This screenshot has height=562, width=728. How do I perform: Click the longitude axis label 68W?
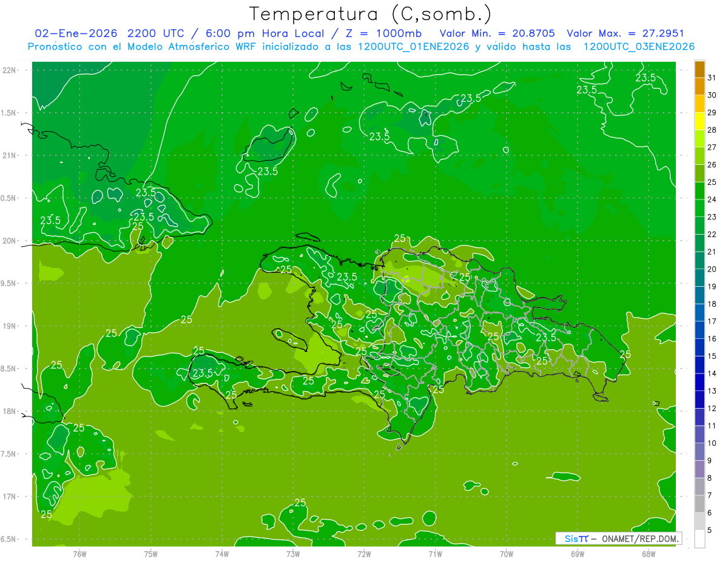pos(649,554)
